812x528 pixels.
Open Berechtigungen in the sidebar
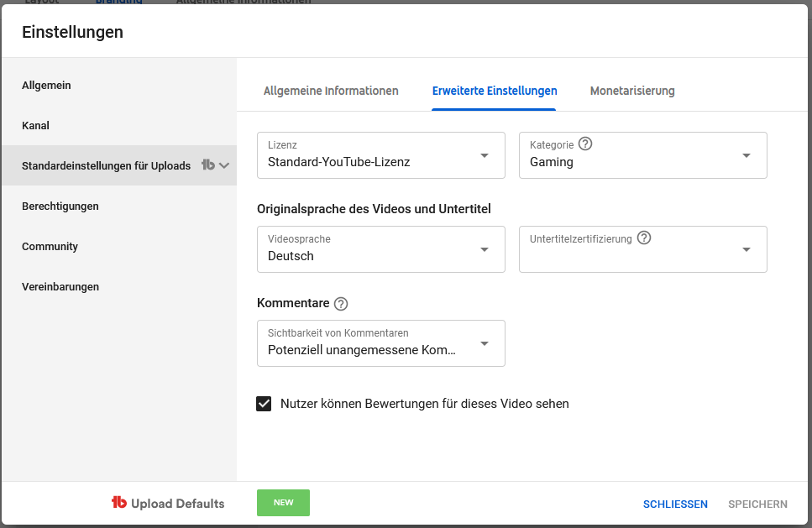click(60, 206)
